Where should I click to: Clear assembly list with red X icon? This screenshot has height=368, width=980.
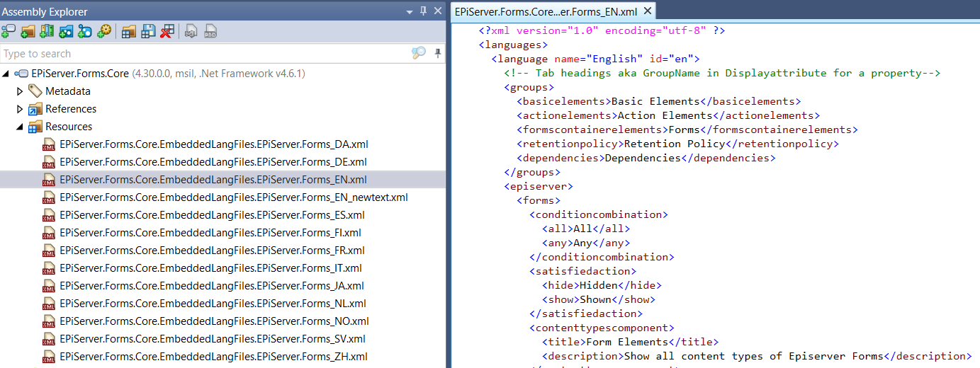(x=167, y=31)
